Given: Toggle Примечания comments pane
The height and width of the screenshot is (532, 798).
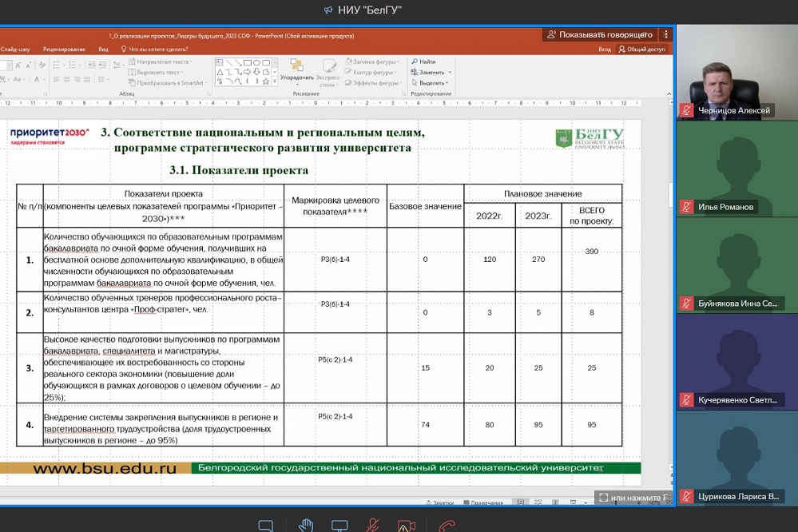Looking at the screenshot, I should pos(483,502).
